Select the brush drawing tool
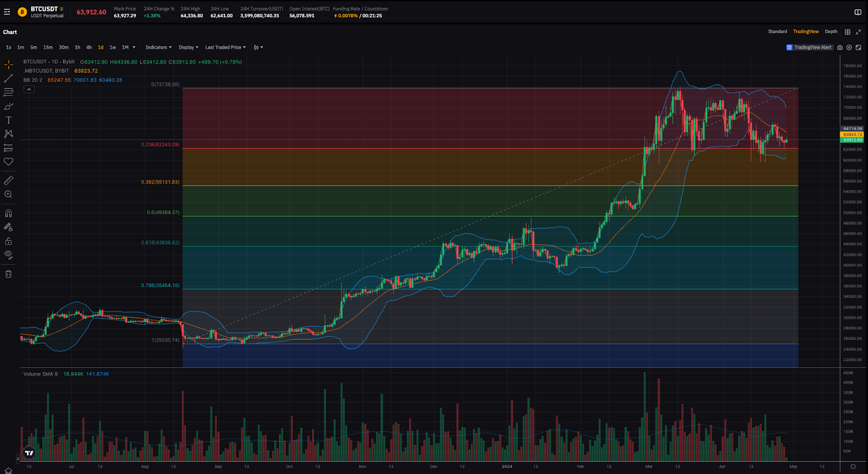 pos(8,106)
